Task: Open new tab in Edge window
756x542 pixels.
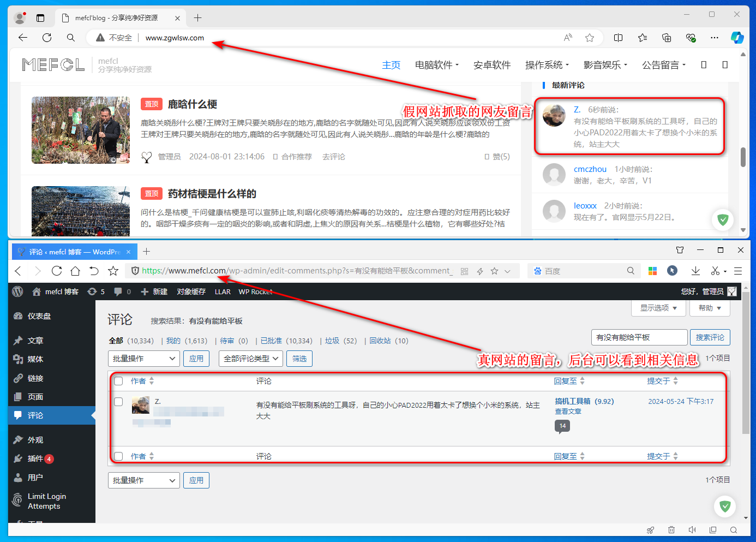Action: coord(197,18)
